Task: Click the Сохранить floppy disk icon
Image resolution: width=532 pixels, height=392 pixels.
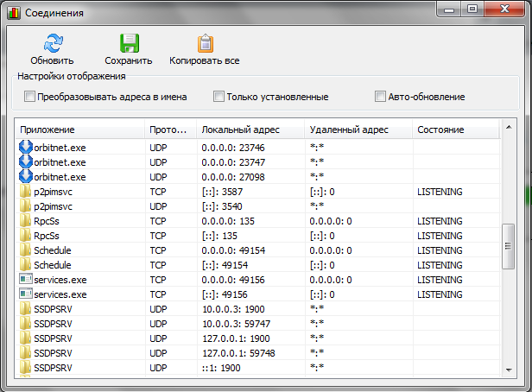Action: (129, 43)
